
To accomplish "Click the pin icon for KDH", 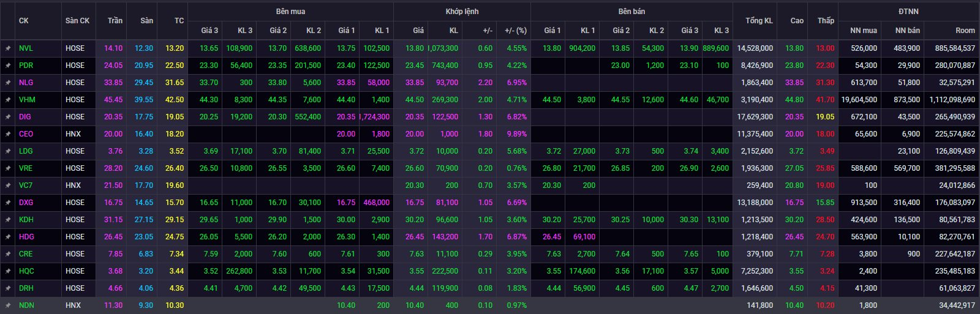I will click(8, 220).
